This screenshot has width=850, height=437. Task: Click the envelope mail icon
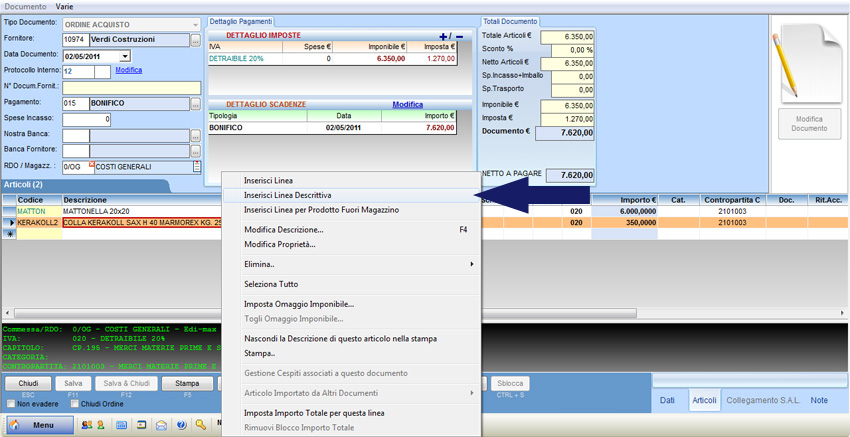point(161,425)
